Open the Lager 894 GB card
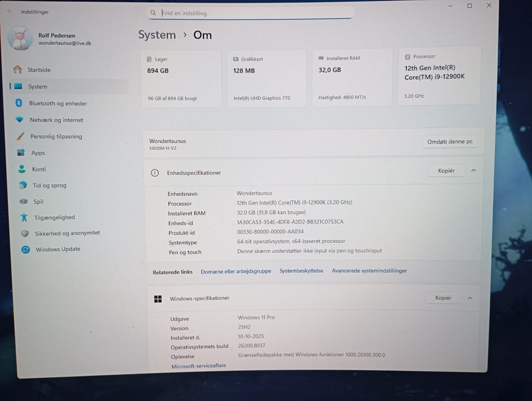 [181, 79]
